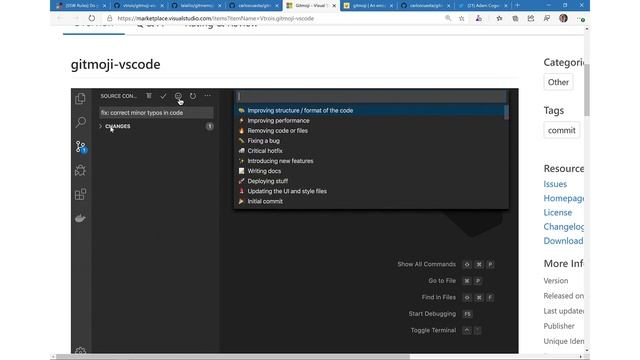Switch to the 'gitmoji | An emoji' browser tab
The image size is (640, 360).
[x=367, y=5]
